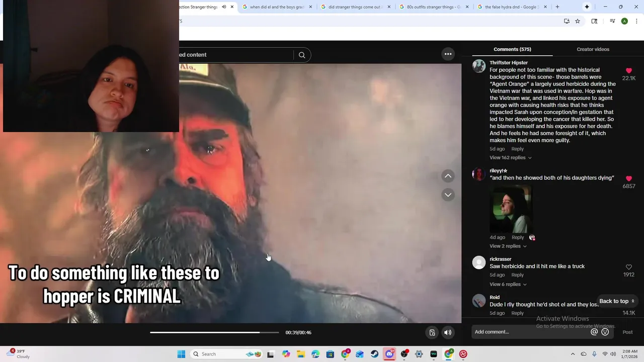
Task: Like Thriftster Hipster's comment heart
Action: [629, 71]
